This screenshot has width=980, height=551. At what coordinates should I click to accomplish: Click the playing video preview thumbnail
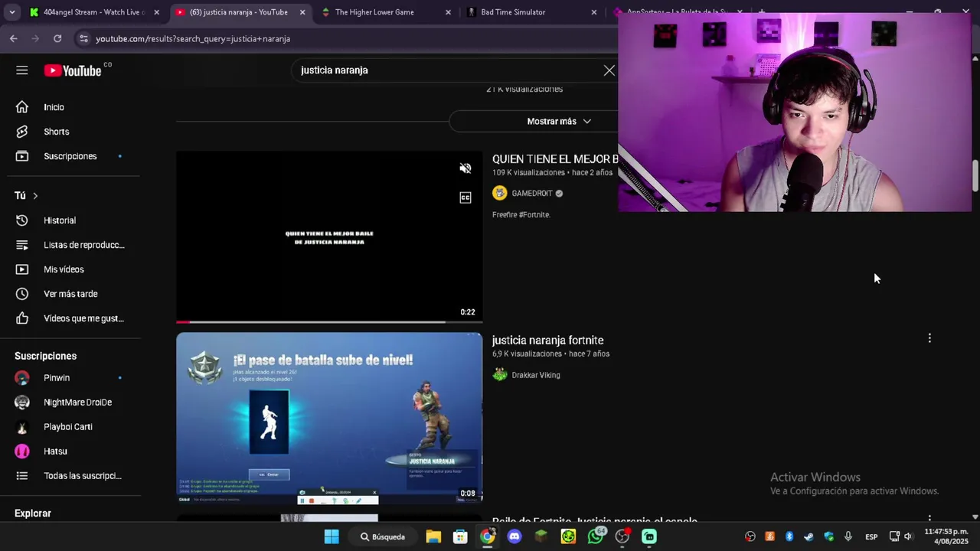pos(329,237)
